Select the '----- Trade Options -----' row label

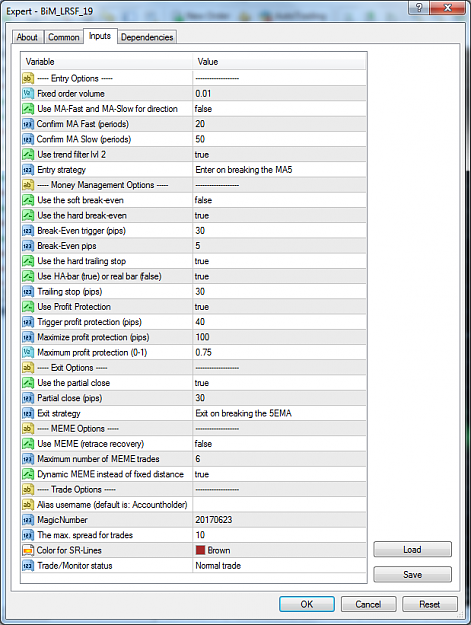(77, 489)
